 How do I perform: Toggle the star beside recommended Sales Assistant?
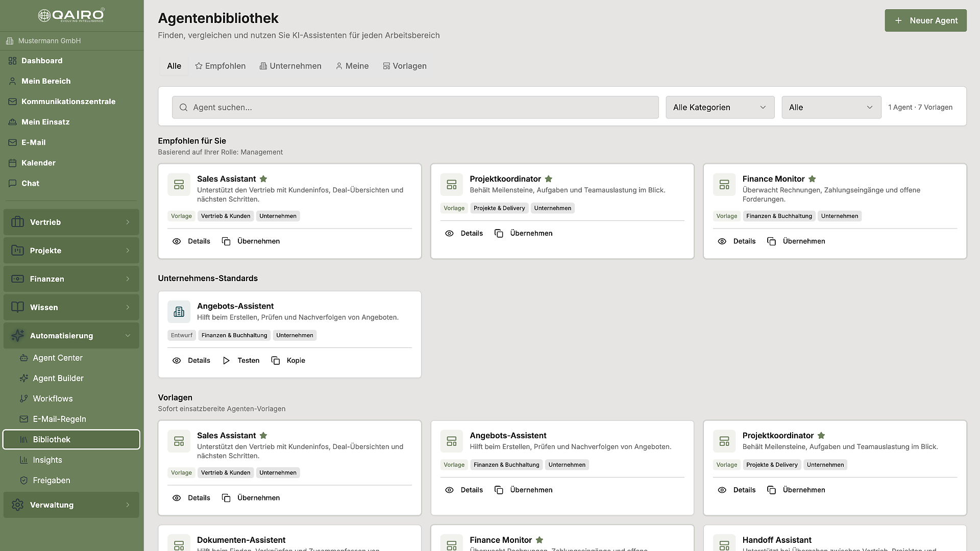263,179
